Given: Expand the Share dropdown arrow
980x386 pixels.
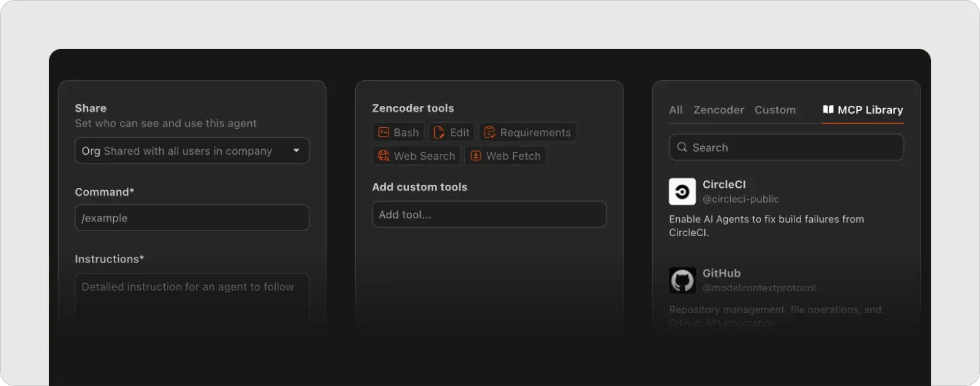Looking at the screenshot, I should tap(296, 150).
